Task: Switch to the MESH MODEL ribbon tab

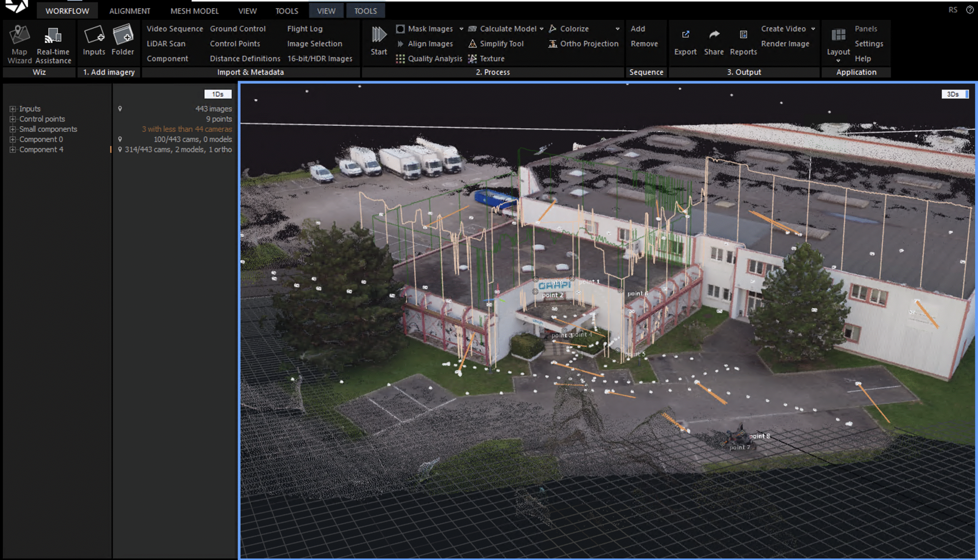Action: tap(194, 11)
